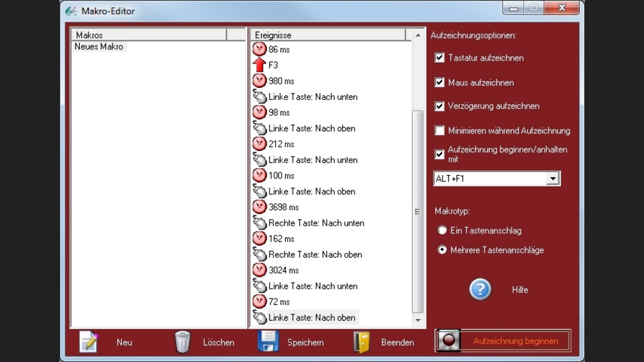Image resolution: width=644 pixels, height=362 pixels.
Task: Toggle Tastatur aufzeichnen checkbox
Action: point(440,58)
